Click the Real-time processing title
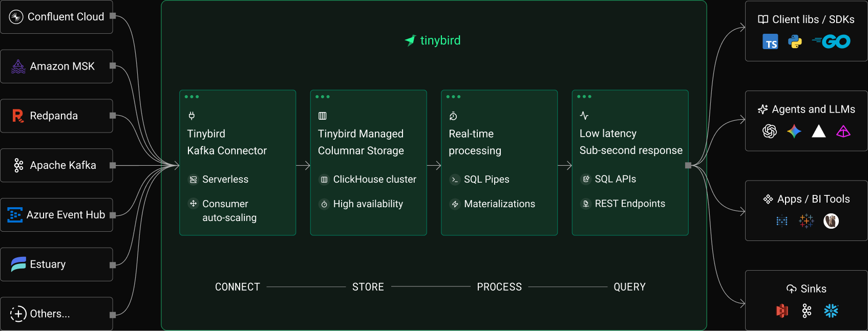This screenshot has height=331, width=868. click(475, 142)
